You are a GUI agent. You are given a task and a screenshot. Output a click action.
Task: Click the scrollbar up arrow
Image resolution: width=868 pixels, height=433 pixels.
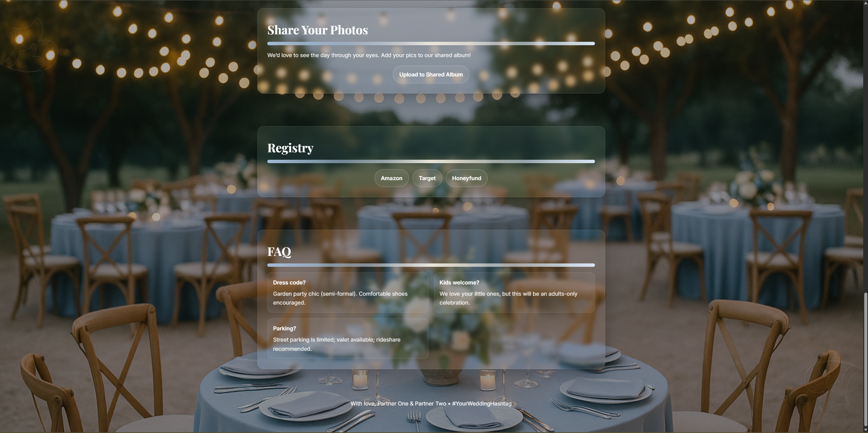click(x=865, y=2)
